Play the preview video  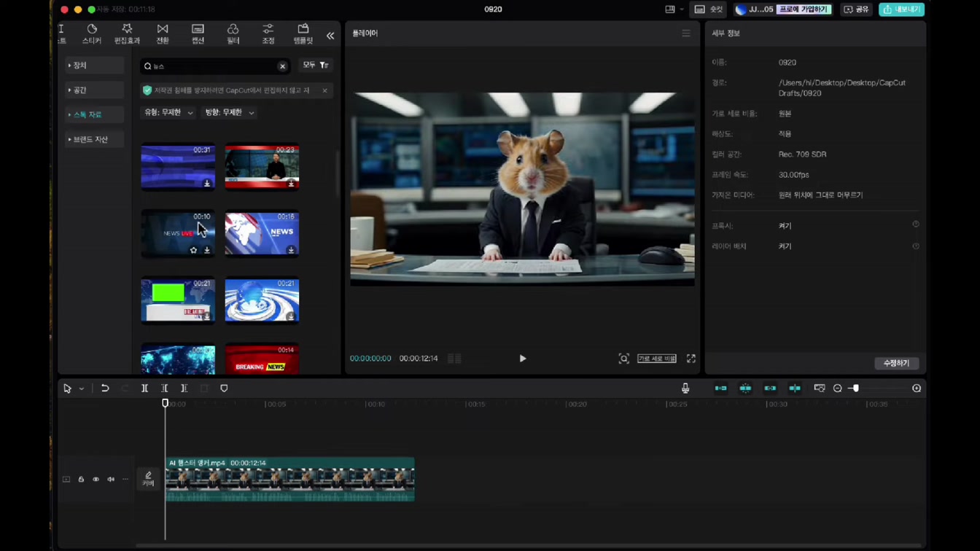pos(523,359)
